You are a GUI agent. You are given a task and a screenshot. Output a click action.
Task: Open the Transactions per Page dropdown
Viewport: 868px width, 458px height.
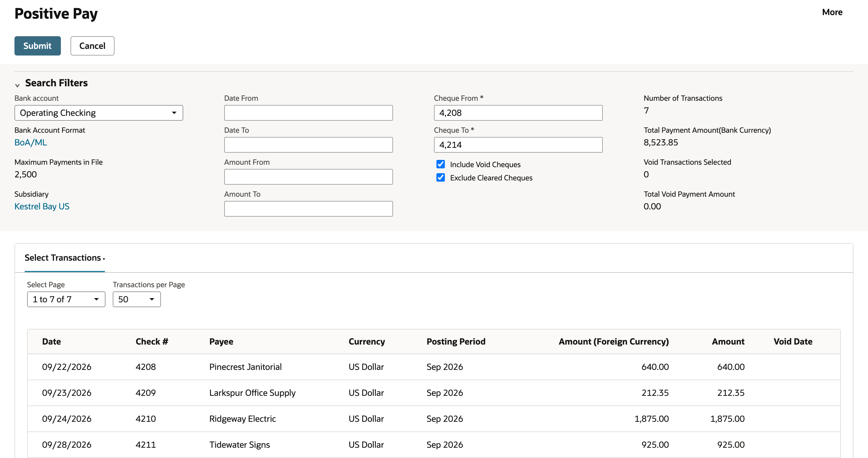[137, 299]
